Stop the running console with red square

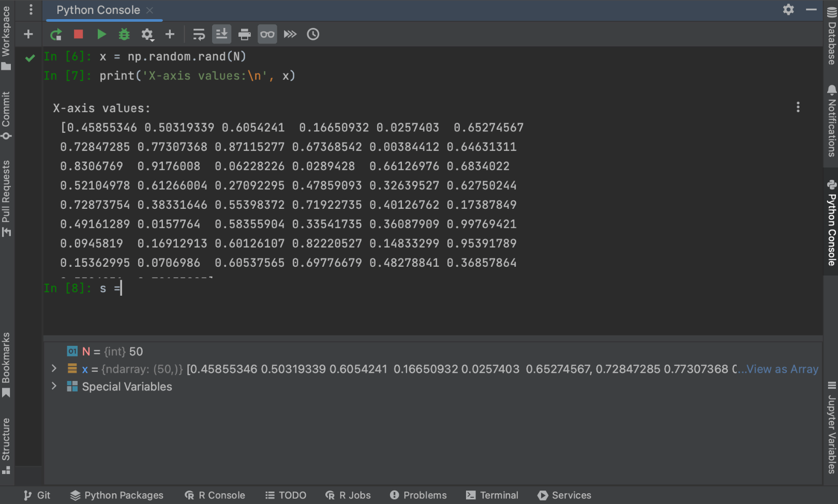79,35
